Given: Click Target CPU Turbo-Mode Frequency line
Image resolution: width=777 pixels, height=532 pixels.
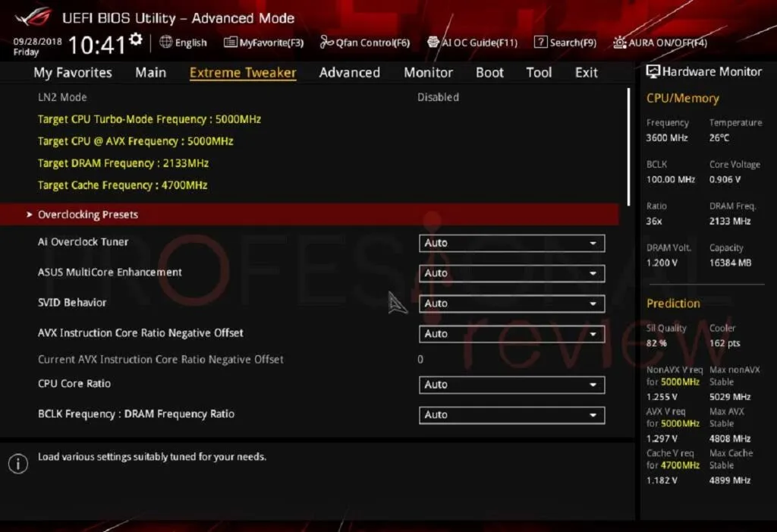Looking at the screenshot, I should 149,119.
